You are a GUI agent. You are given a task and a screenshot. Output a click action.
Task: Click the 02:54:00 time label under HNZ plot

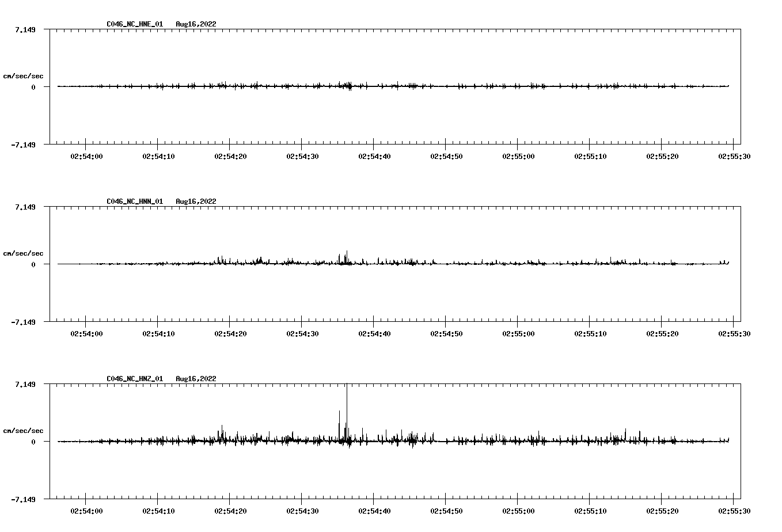[x=87, y=511]
